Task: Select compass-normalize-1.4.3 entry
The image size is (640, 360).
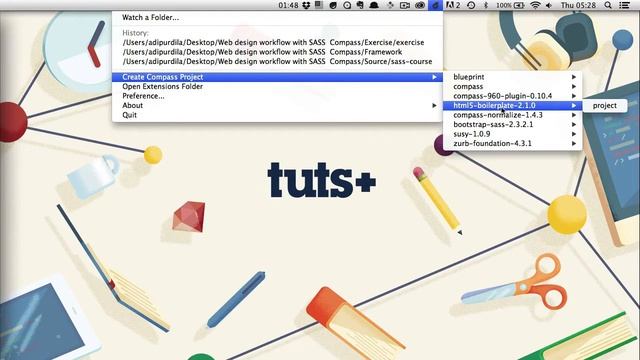Action: tap(512, 115)
